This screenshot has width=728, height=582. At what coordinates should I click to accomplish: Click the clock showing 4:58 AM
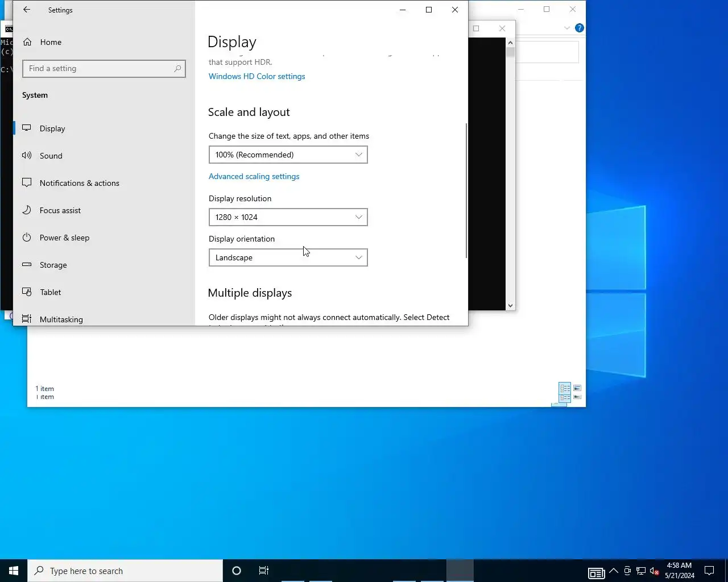coord(679,566)
